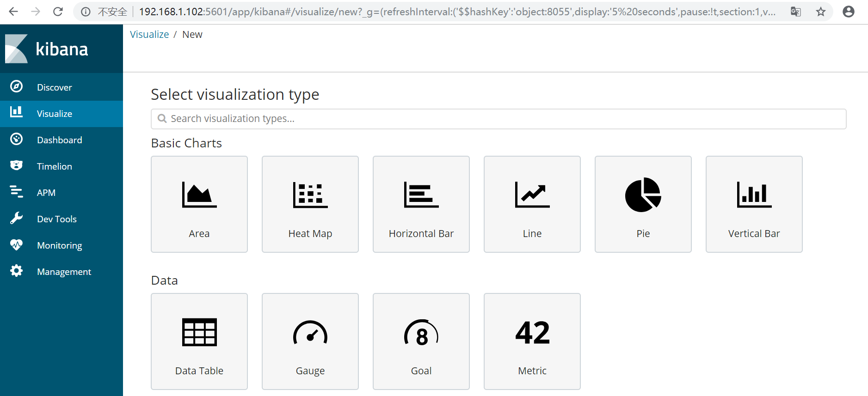Viewport: 868px width, 396px height.
Task: Select the Heat Map icon
Action: point(310,195)
